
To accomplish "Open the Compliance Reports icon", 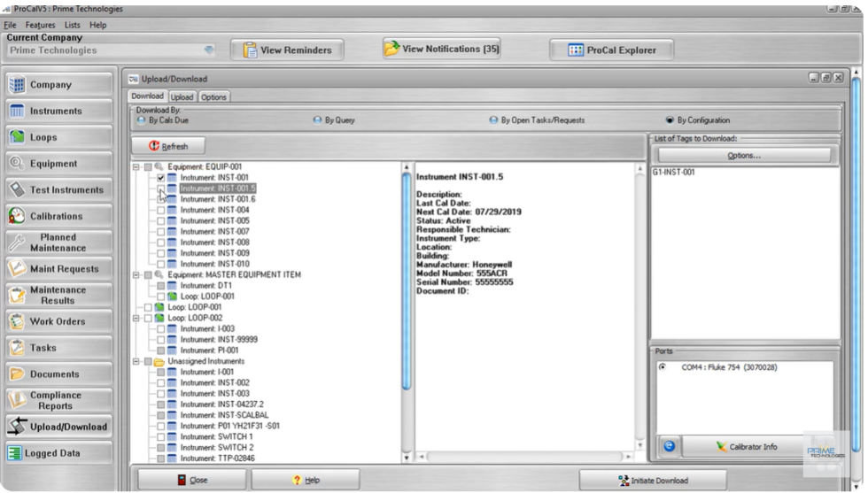I will pyautogui.click(x=17, y=400).
